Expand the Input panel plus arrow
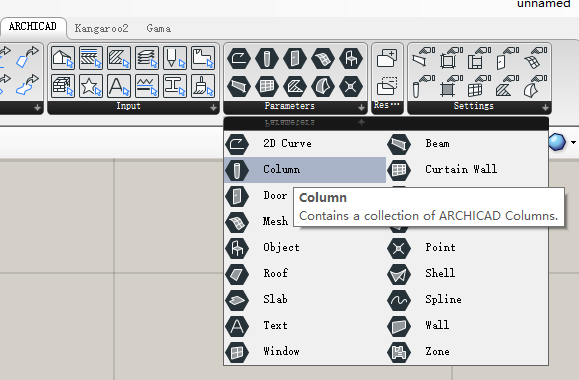 213,107
